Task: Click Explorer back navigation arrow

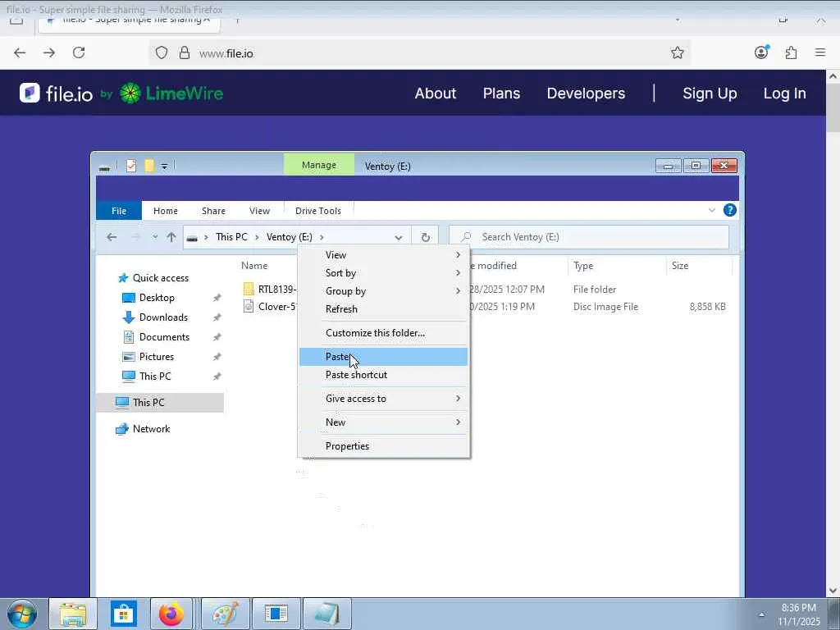Action: pyautogui.click(x=112, y=237)
